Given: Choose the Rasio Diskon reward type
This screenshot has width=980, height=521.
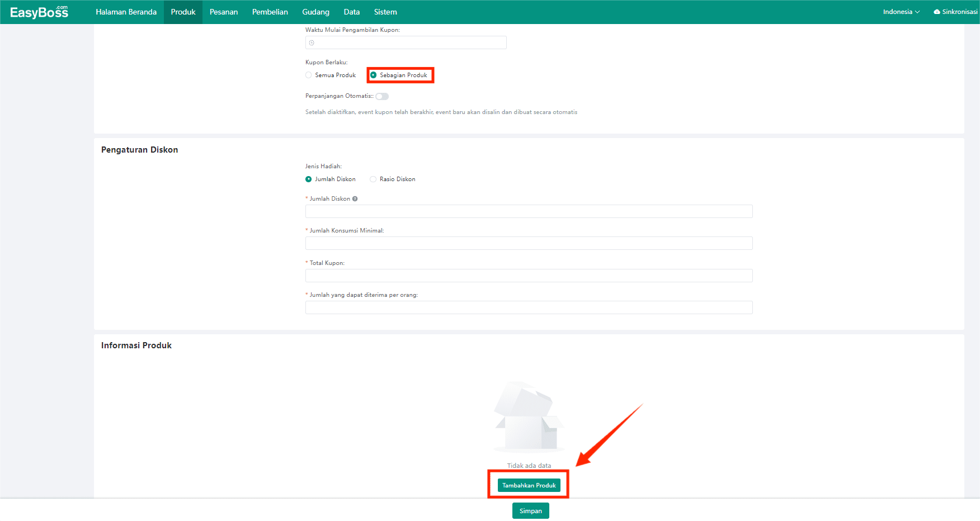Looking at the screenshot, I should 393,179.
